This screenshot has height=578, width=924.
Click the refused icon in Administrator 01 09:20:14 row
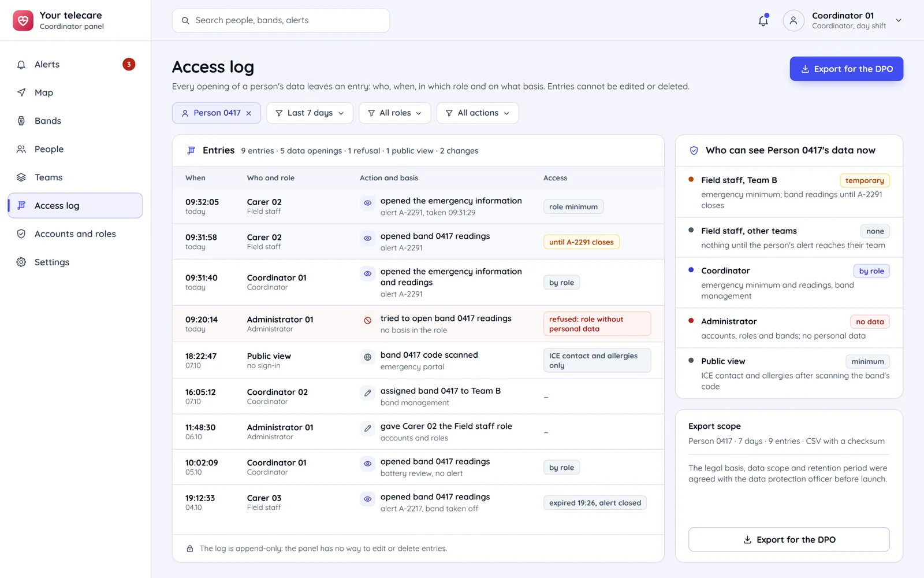pyautogui.click(x=367, y=320)
